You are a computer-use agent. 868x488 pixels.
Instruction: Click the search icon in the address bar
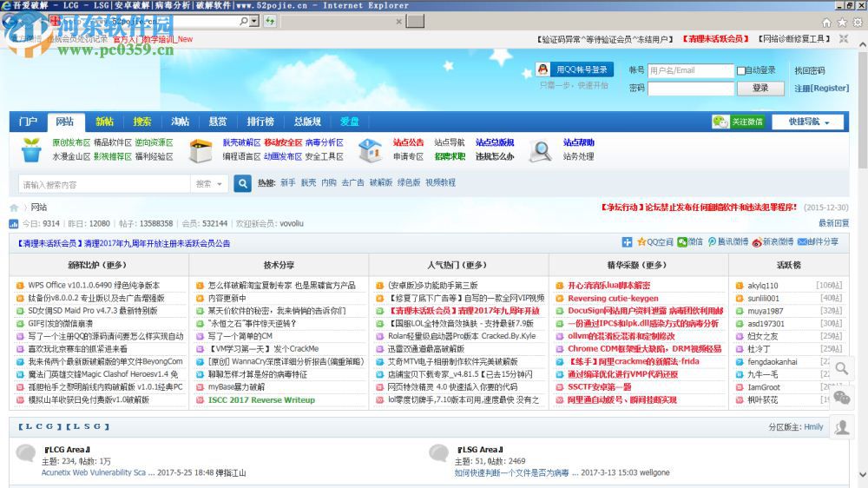pyautogui.click(x=244, y=21)
